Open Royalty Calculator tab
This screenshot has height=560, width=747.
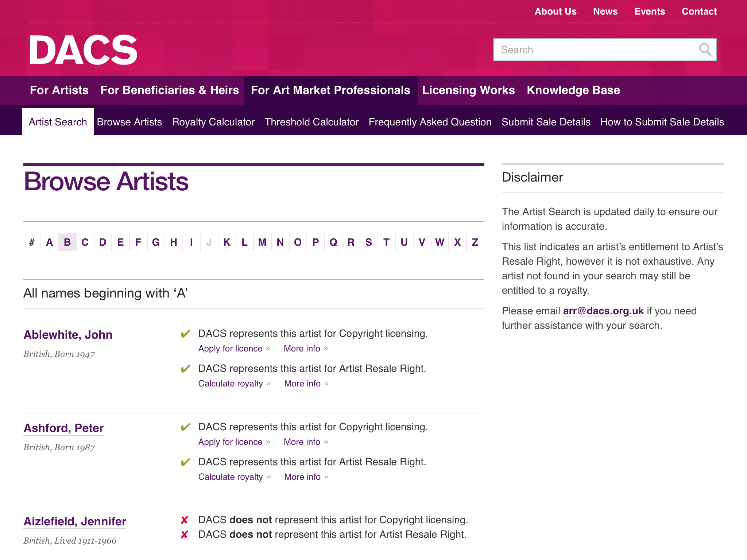(213, 122)
